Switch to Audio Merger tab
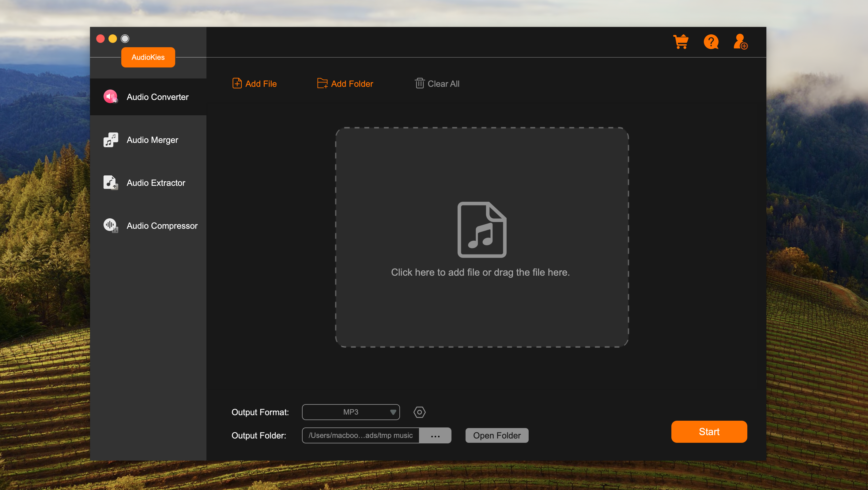This screenshot has height=490, width=868. (x=152, y=140)
